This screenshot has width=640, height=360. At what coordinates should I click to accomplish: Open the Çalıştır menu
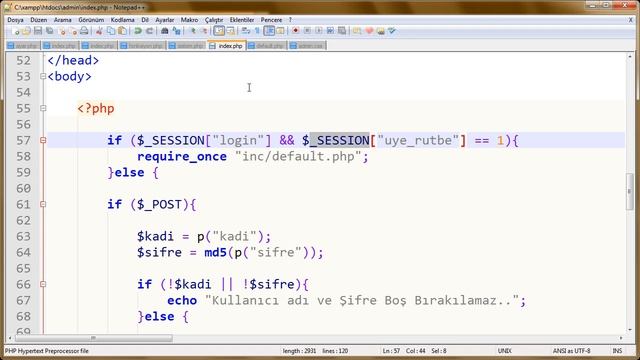(214, 20)
